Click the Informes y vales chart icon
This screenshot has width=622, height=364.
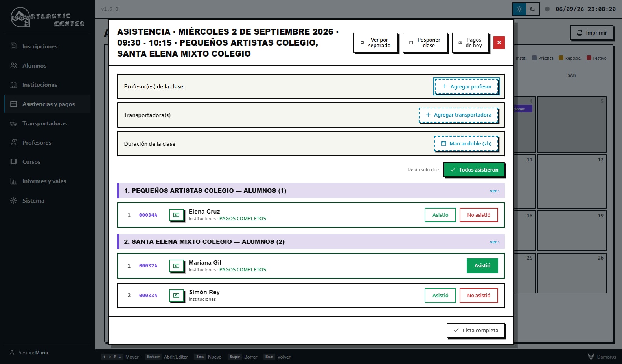(x=13, y=181)
